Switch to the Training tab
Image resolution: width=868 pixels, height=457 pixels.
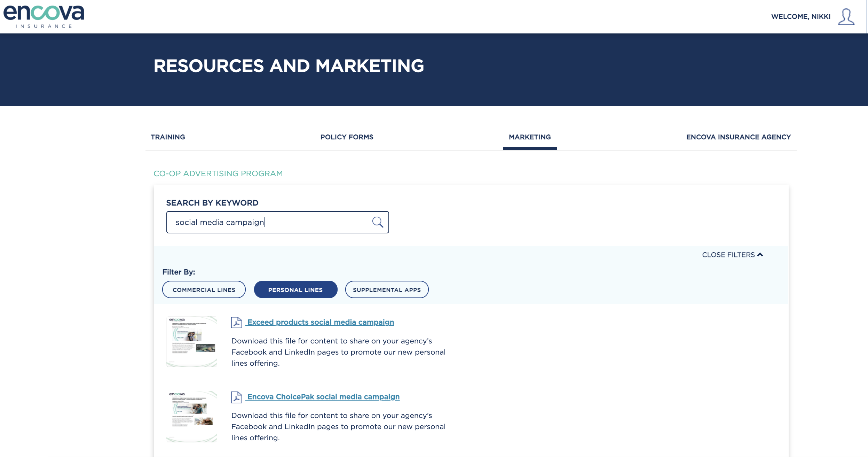168,137
